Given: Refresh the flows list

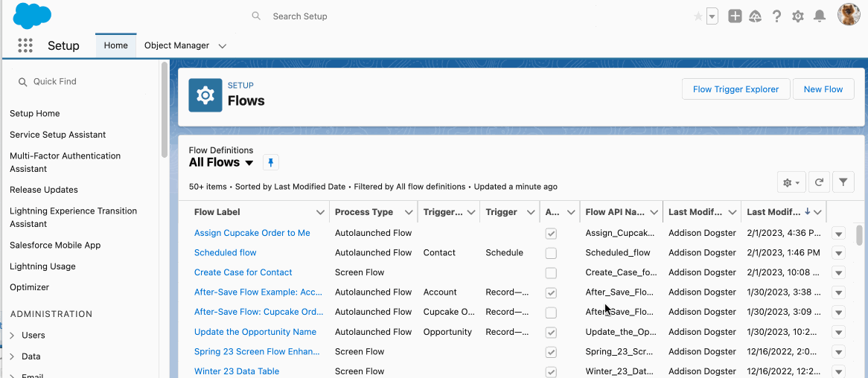Looking at the screenshot, I should tap(819, 182).
